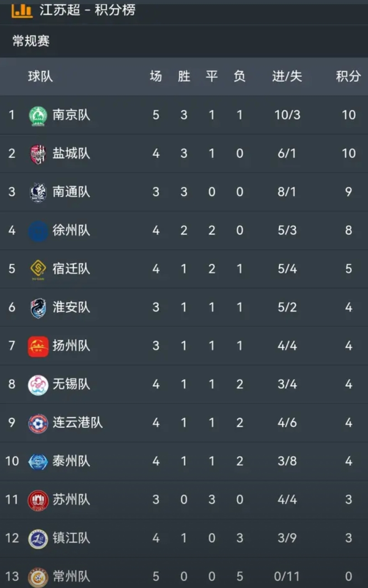The width and height of the screenshot is (368, 588).
Task: Select the 常规赛 tab
Action: (31, 41)
